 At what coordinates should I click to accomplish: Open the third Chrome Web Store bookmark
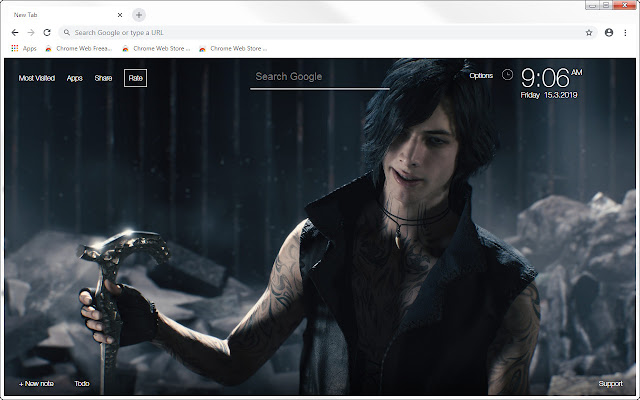233,48
